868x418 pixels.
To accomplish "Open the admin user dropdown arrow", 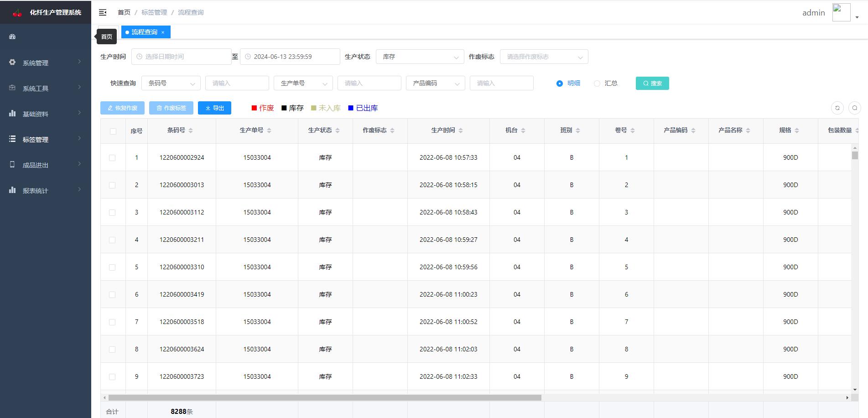I will click(x=857, y=17).
